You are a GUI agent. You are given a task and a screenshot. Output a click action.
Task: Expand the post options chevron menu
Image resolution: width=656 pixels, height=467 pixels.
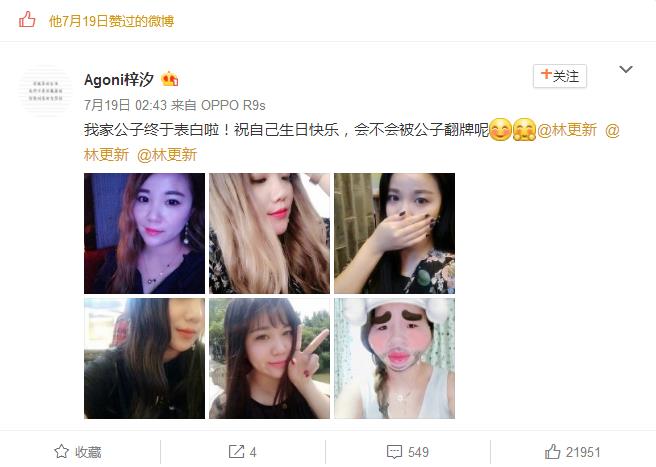pyautogui.click(x=625, y=69)
